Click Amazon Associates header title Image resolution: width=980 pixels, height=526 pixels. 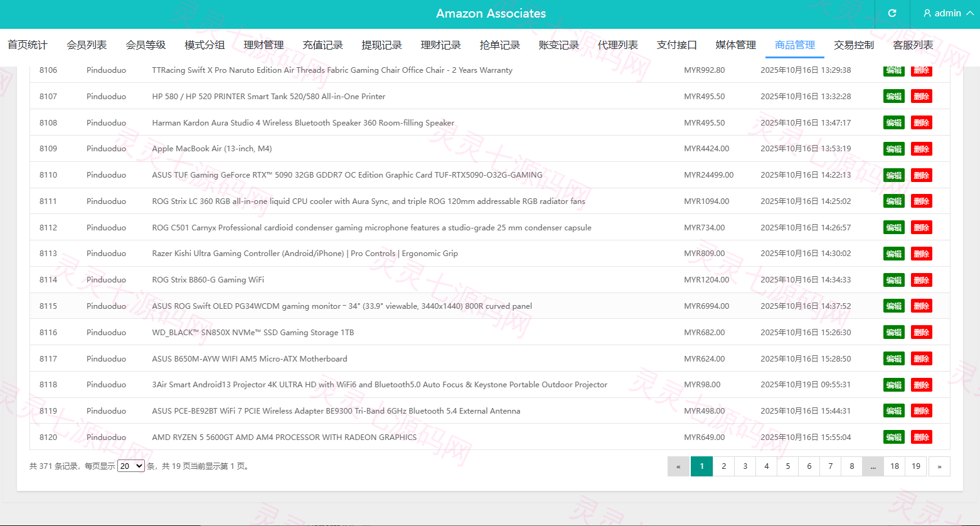coord(491,13)
